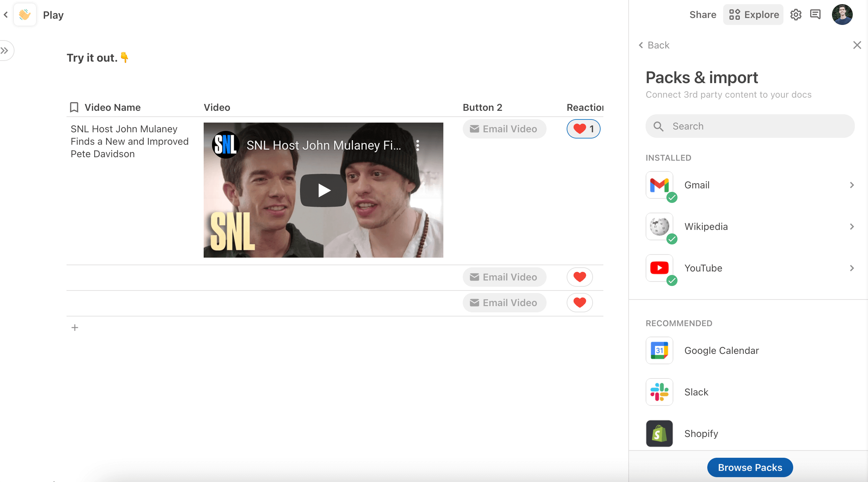Click Email Video in the SNL row
The height and width of the screenshot is (482, 868).
pos(505,129)
